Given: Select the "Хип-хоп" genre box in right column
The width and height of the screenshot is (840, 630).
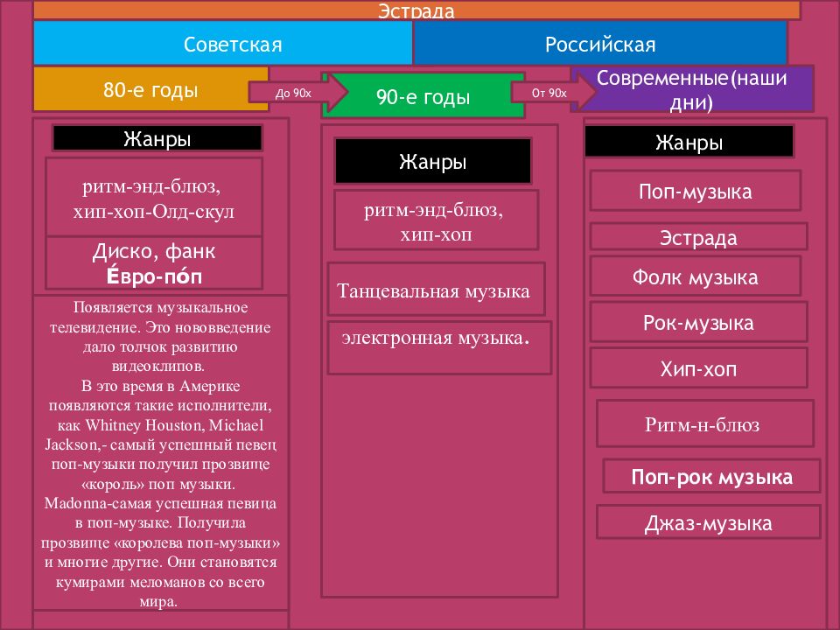Looking at the screenshot, I should click(x=698, y=368).
